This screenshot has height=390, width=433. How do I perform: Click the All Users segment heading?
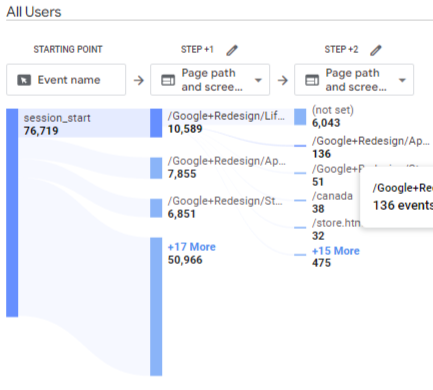pyautogui.click(x=34, y=12)
